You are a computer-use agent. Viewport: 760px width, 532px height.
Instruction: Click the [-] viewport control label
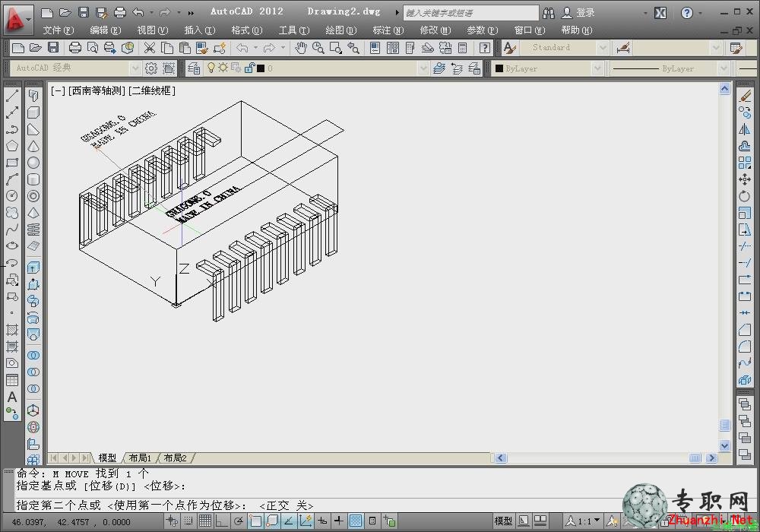[58, 90]
